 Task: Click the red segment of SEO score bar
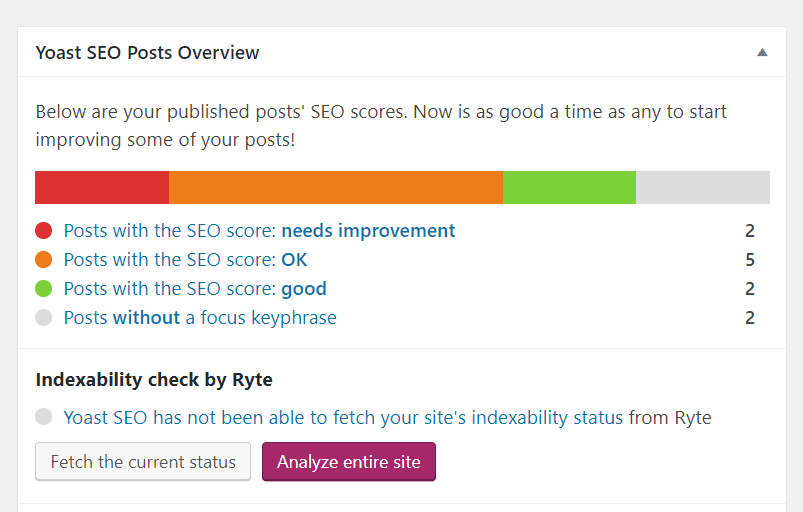tap(102, 187)
